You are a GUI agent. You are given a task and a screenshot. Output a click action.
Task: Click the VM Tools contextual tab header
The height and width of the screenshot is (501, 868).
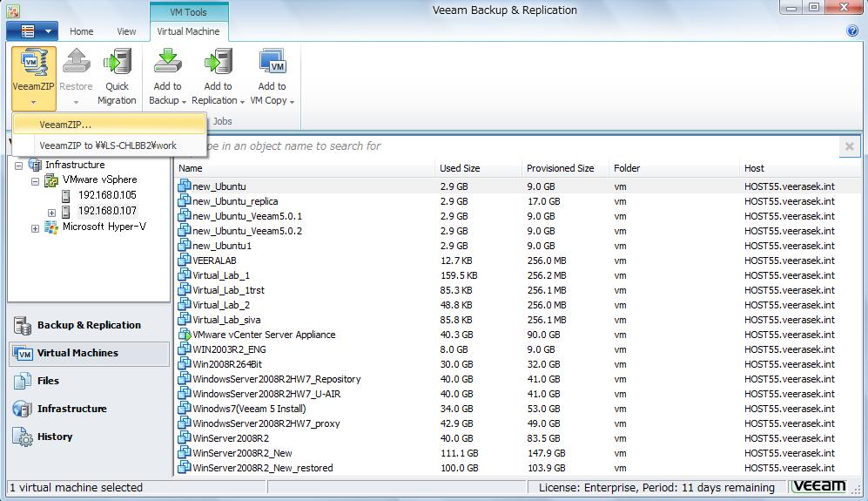[188, 11]
